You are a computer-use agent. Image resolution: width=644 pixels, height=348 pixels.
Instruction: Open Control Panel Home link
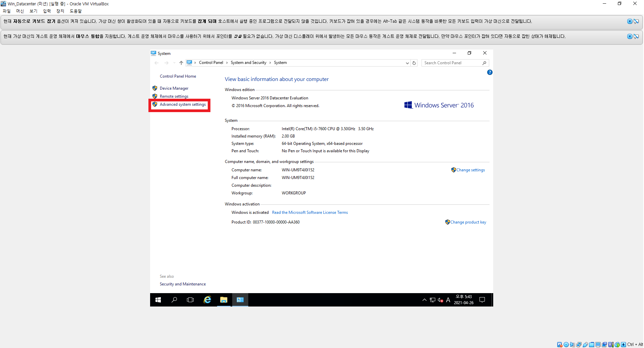(x=178, y=76)
